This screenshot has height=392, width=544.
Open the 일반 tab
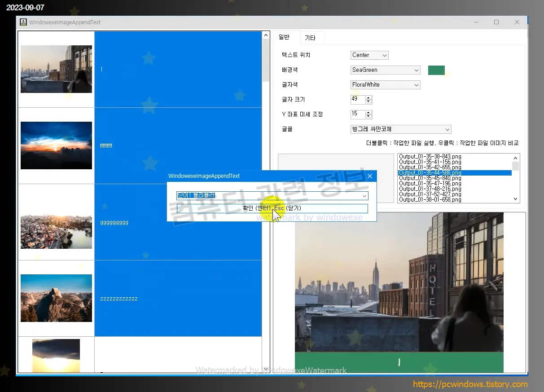pyautogui.click(x=284, y=37)
